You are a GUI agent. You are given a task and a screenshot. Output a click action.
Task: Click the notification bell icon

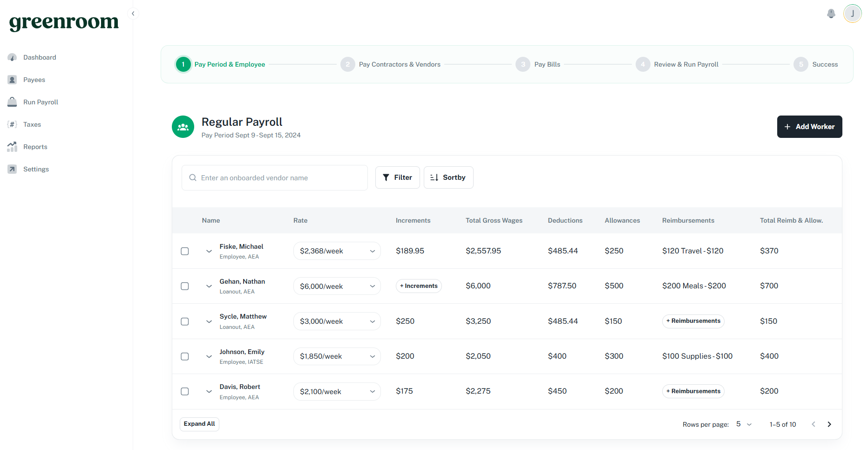(831, 14)
